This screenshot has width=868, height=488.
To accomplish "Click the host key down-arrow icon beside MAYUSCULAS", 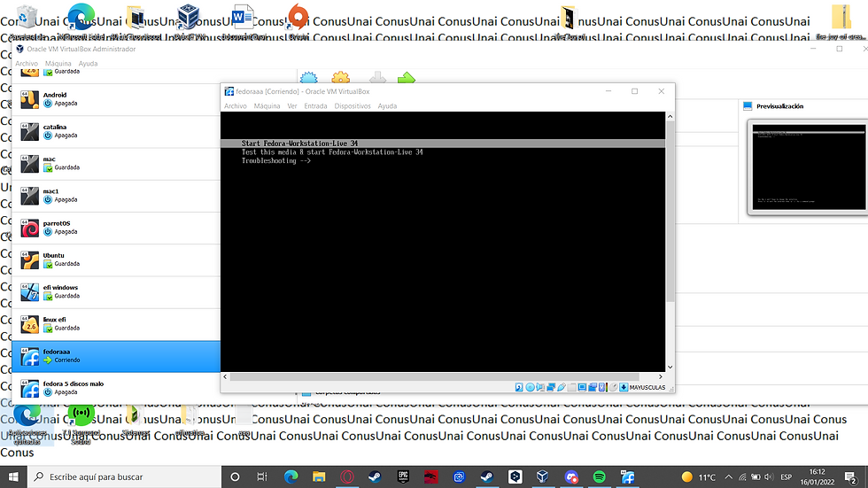I will click(x=624, y=387).
